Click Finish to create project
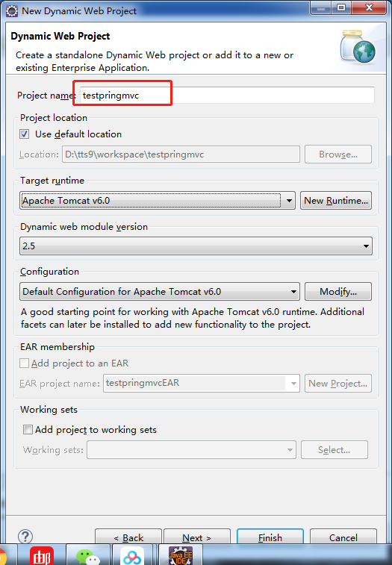The height and width of the screenshot is (565, 392). pos(270,537)
